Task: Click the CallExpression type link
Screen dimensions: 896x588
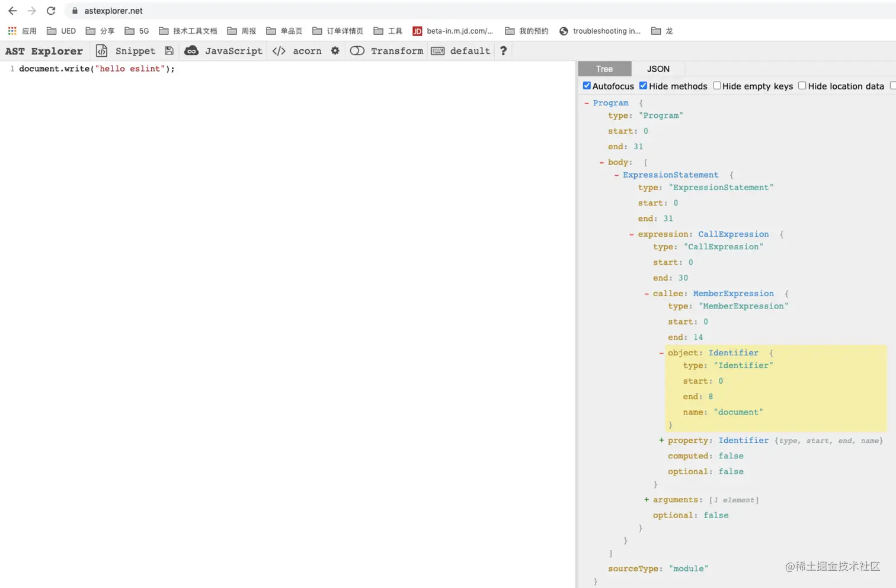Action: click(x=733, y=234)
